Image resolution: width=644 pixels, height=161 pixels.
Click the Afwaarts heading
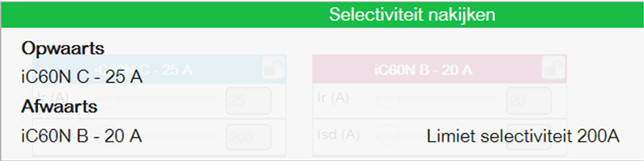59,106
